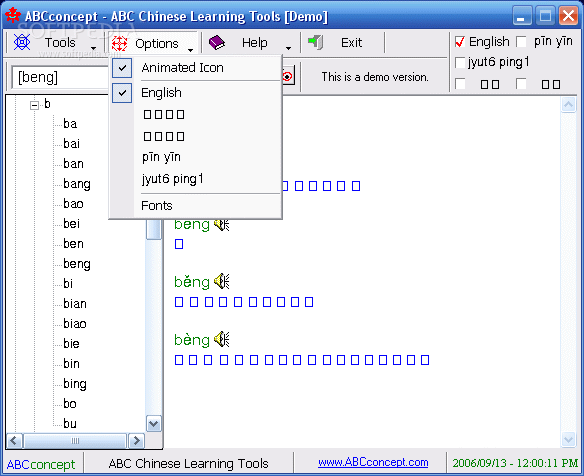The image size is (584, 476).
Task: Enable the pīn yīn checkbox
Action: point(521,42)
